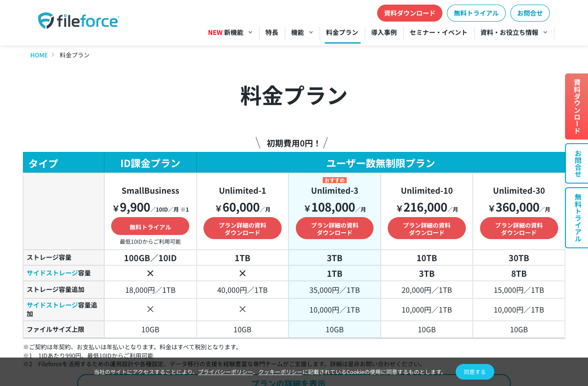Image resolution: width=588 pixels, height=386 pixels.
Task: Click the お問合せ header button
Action: click(x=530, y=13)
